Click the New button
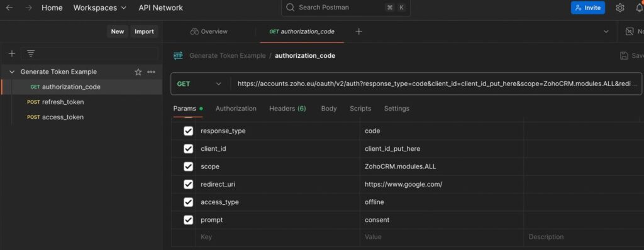 tap(118, 31)
